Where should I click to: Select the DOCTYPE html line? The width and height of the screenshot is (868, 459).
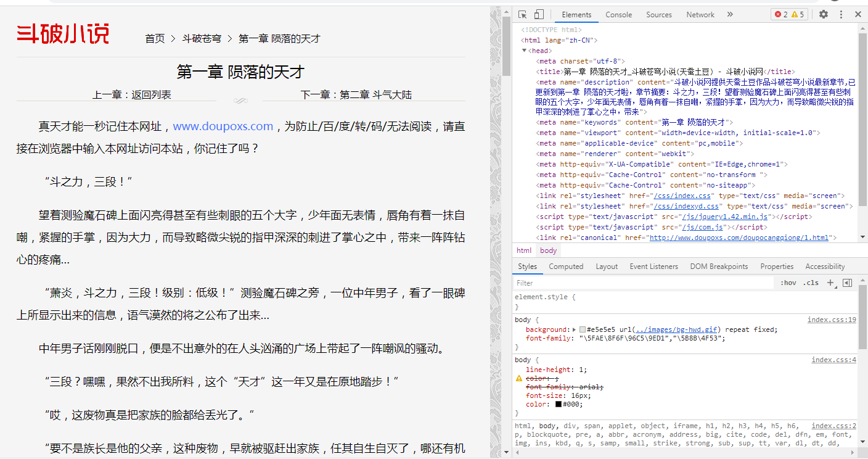(x=551, y=30)
